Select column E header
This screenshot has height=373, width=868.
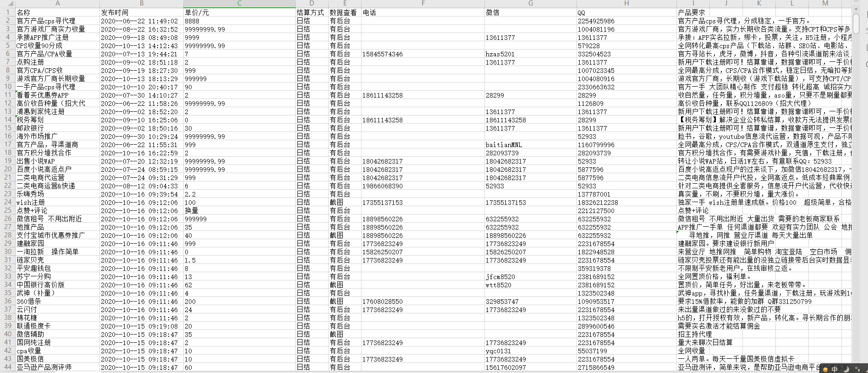coord(345,3)
